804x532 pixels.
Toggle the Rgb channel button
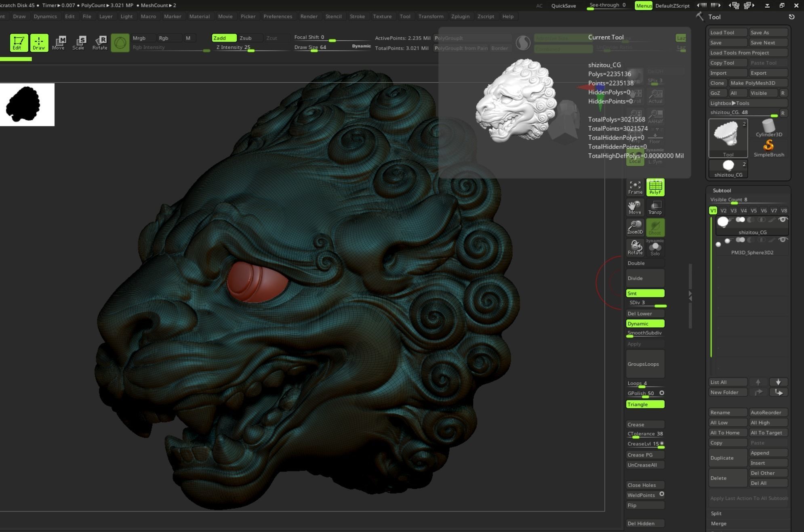tap(169, 38)
